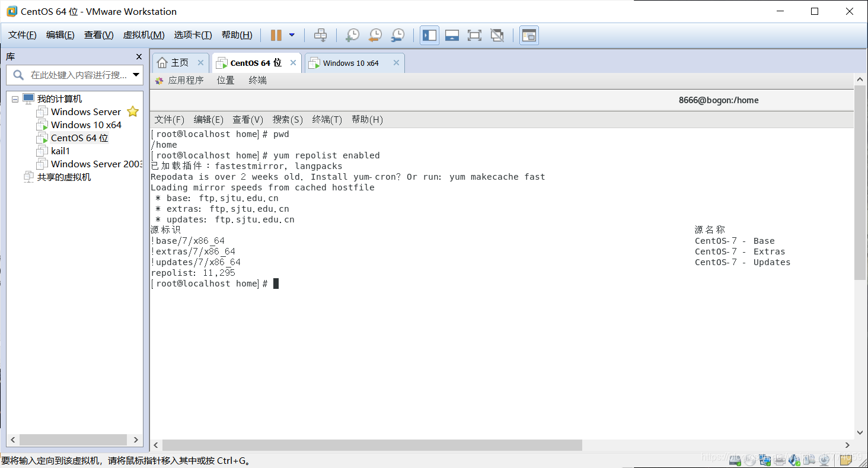
Task: Click the USB device status bar icon
Action: [809, 460]
